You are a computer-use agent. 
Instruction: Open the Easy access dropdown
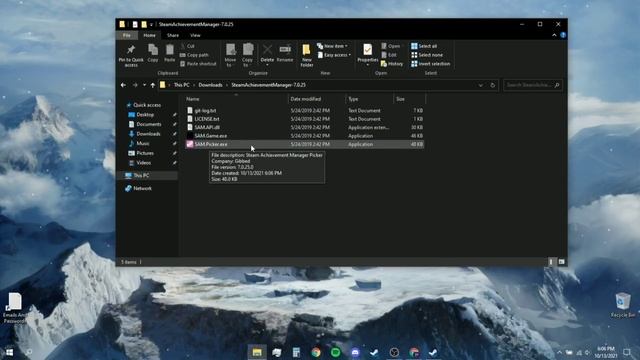[334, 55]
